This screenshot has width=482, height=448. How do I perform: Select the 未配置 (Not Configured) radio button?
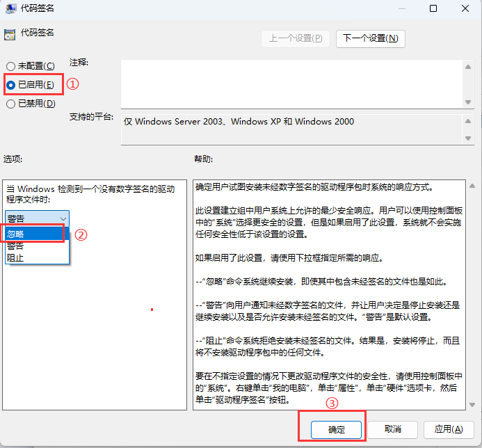[10, 66]
